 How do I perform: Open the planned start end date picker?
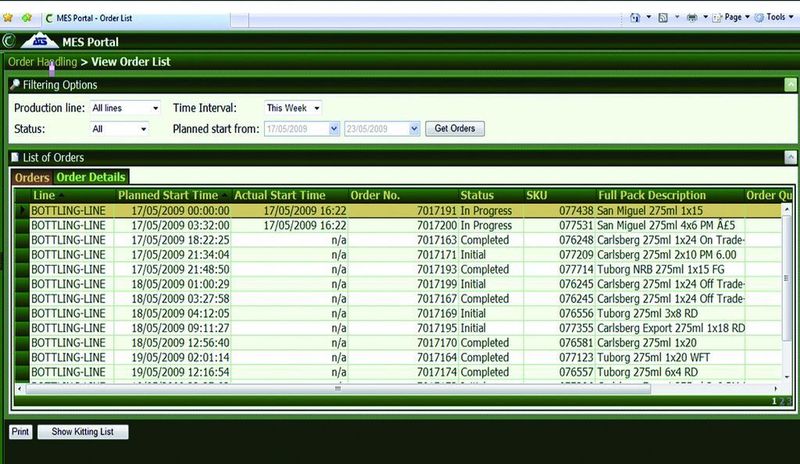[x=414, y=129]
